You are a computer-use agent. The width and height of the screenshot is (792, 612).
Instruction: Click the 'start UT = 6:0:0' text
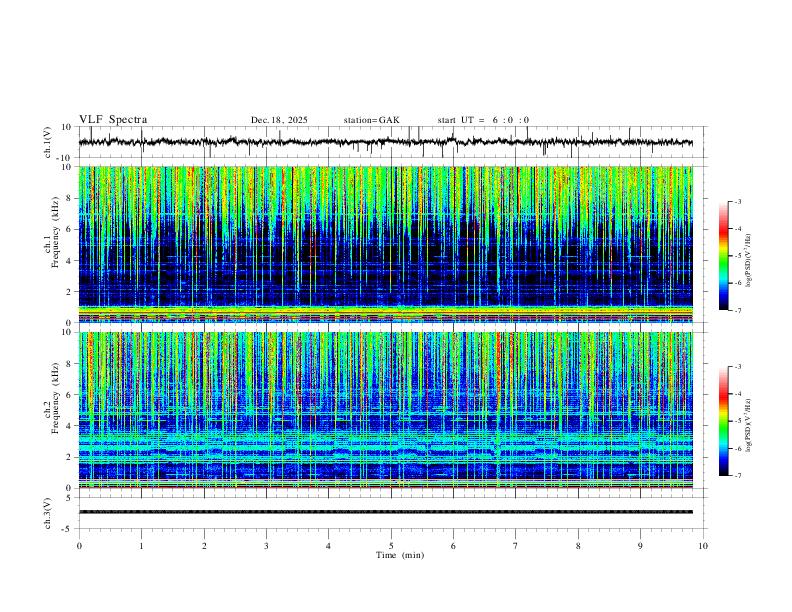point(483,120)
